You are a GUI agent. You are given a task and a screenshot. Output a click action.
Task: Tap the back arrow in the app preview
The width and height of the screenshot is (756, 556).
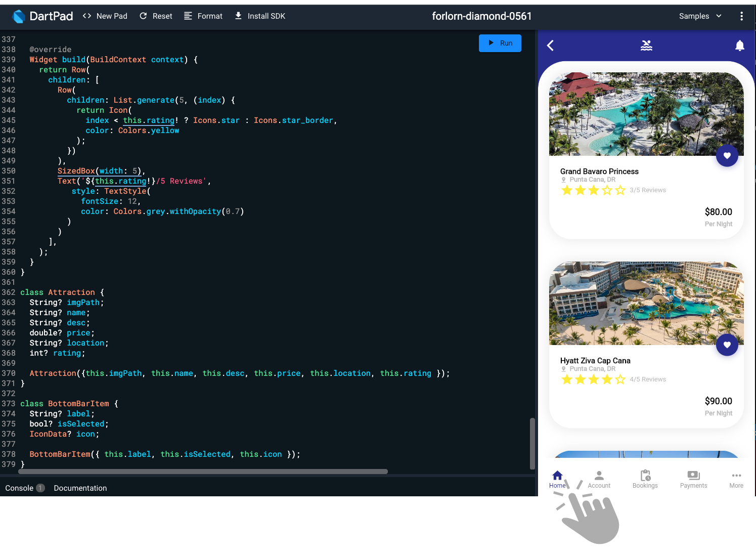[x=551, y=46]
